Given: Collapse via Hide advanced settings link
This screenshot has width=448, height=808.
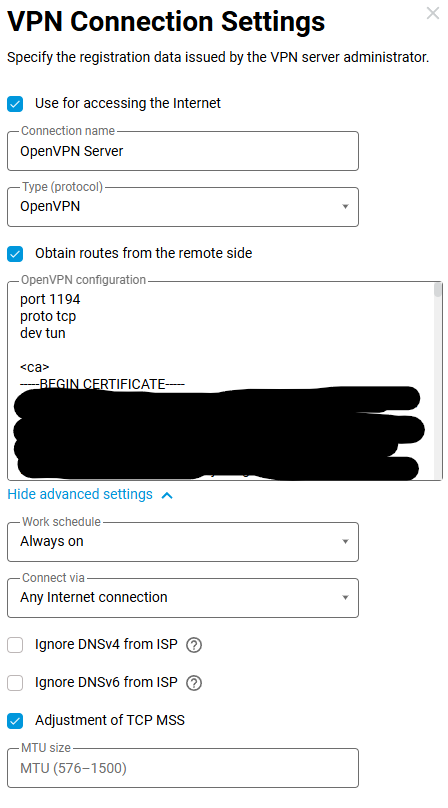Looking at the screenshot, I should [80, 495].
